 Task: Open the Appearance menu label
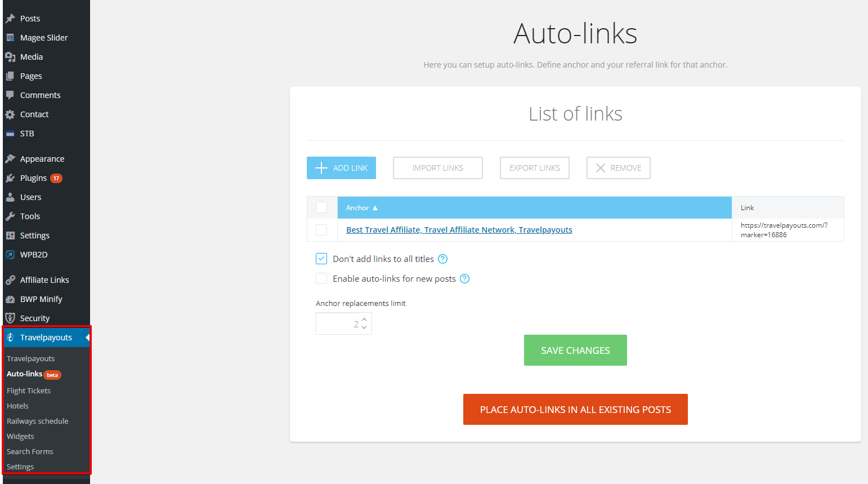[42, 159]
